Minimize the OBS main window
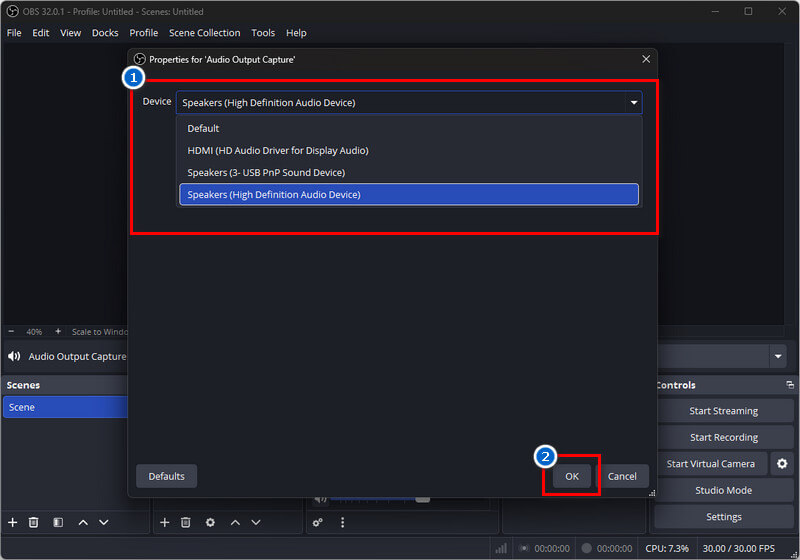800x560 pixels. click(715, 11)
